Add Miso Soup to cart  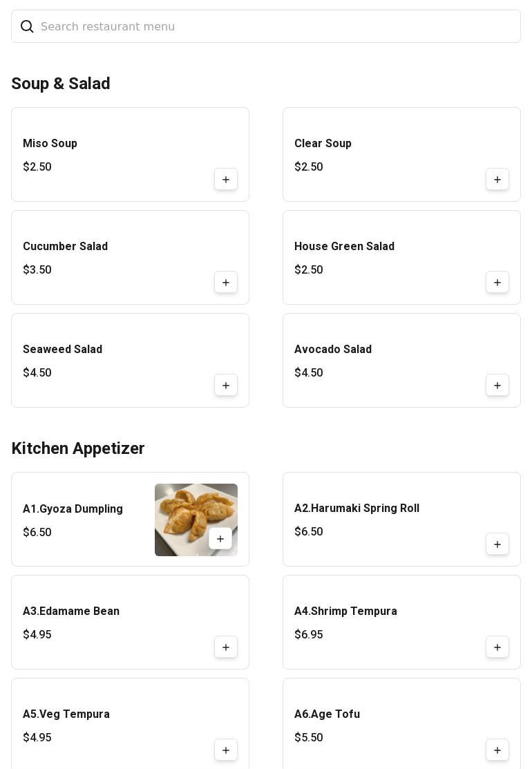point(226,180)
